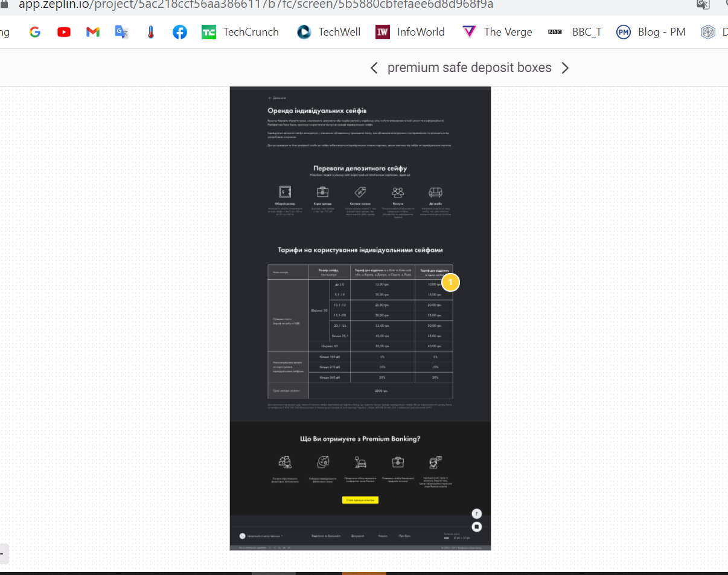Image resolution: width=728 pixels, height=575 pixels.
Task: Click the round chat button in mockup
Action: click(x=476, y=527)
